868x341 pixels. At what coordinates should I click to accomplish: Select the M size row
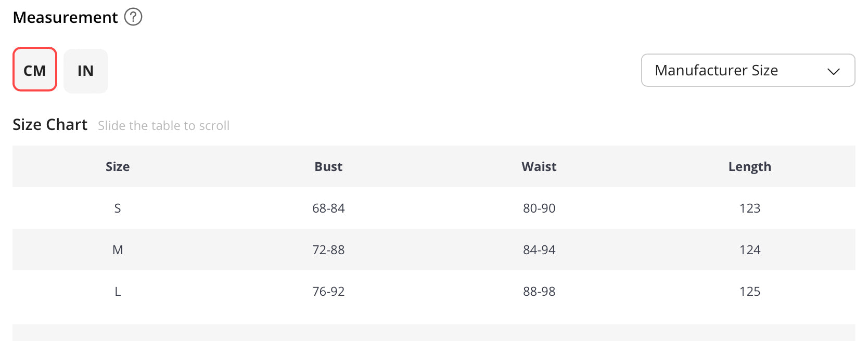(x=434, y=250)
